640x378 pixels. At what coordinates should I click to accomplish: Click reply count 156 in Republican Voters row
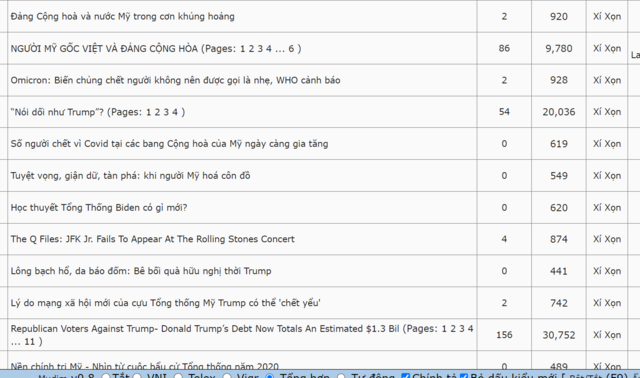[x=504, y=335]
